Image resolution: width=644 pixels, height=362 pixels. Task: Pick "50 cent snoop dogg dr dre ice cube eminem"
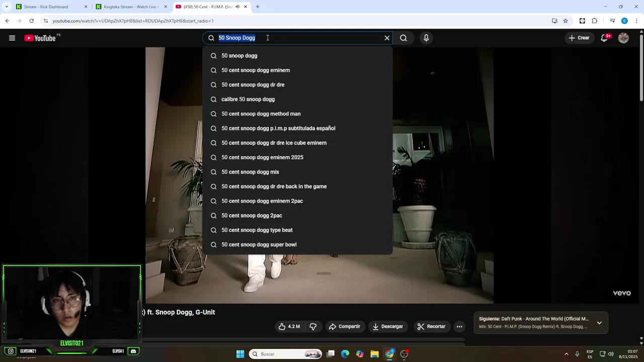pyautogui.click(x=297, y=143)
